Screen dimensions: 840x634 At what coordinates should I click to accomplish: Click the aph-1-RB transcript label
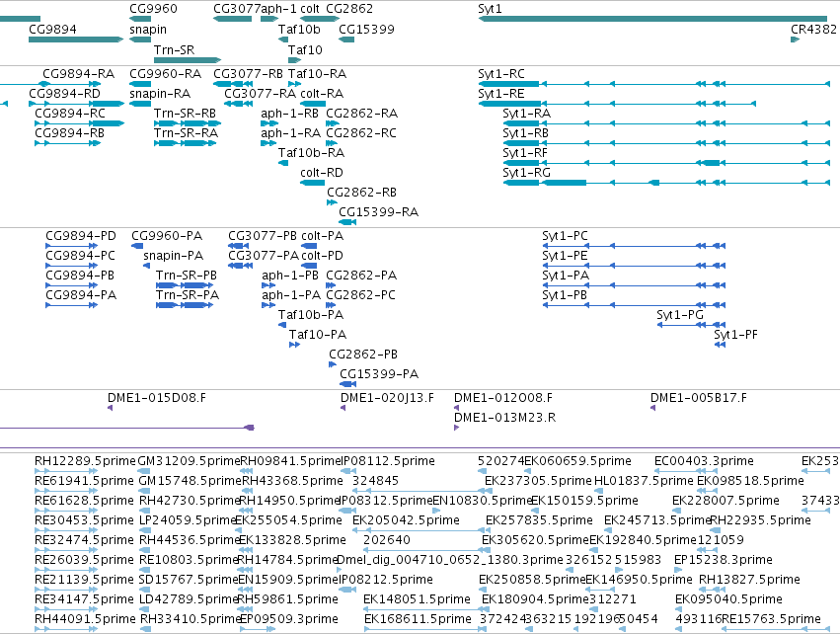pyautogui.click(x=290, y=114)
